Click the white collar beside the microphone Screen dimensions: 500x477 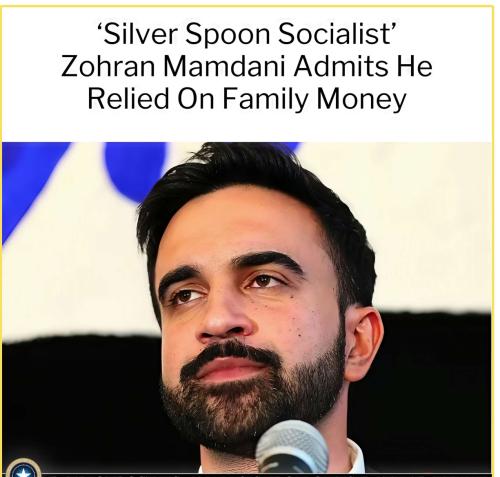coord(355,457)
